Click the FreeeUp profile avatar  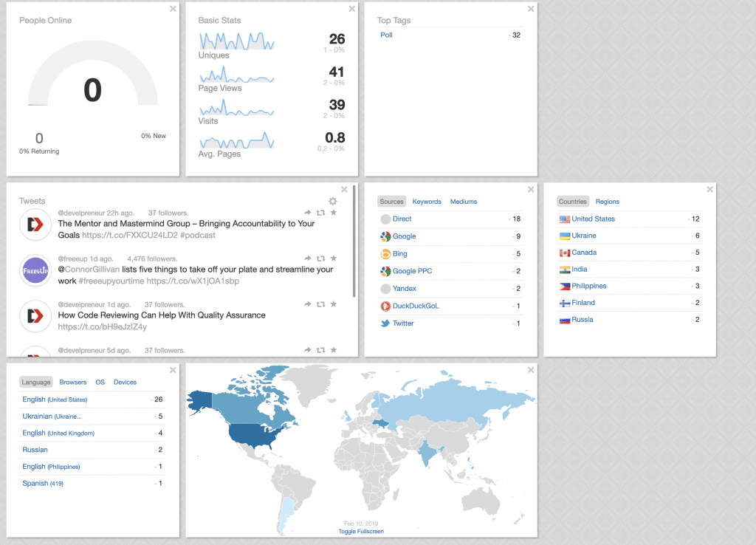click(x=35, y=270)
